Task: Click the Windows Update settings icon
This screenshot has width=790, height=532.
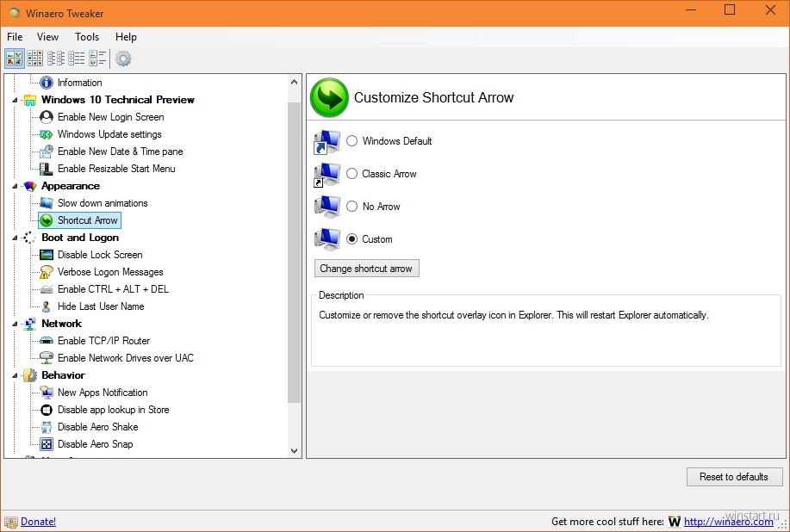Action: [x=47, y=134]
